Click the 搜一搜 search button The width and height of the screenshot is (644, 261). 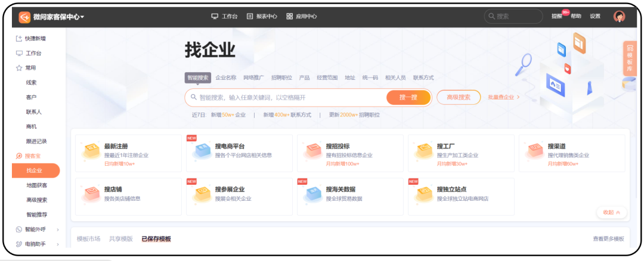(408, 98)
